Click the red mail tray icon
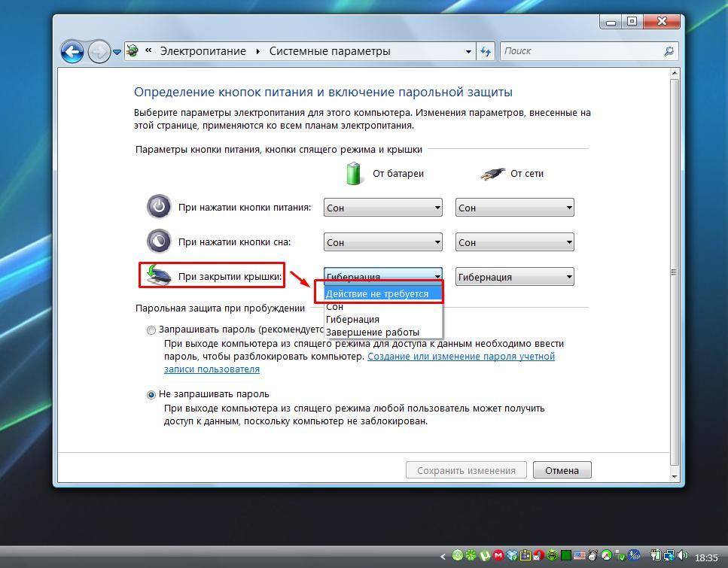Image resolution: width=728 pixels, height=568 pixels. pos(539,554)
